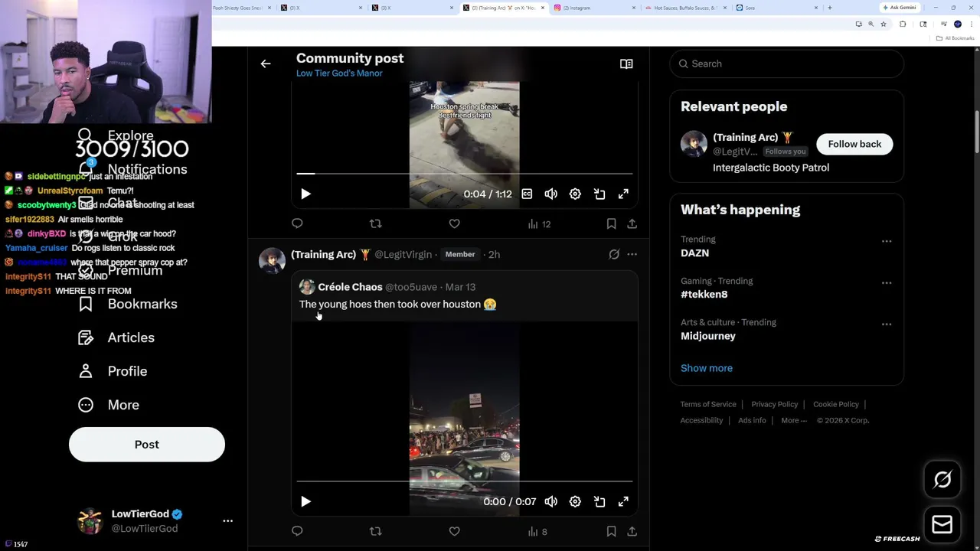Toggle captions on the first video
980x551 pixels.
pyautogui.click(x=527, y=194)
